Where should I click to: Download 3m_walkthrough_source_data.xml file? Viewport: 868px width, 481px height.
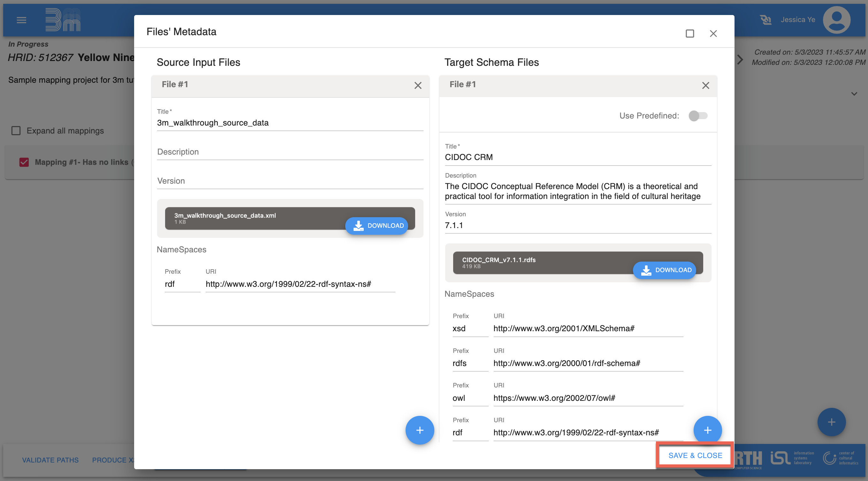click(x=377, y=225)
